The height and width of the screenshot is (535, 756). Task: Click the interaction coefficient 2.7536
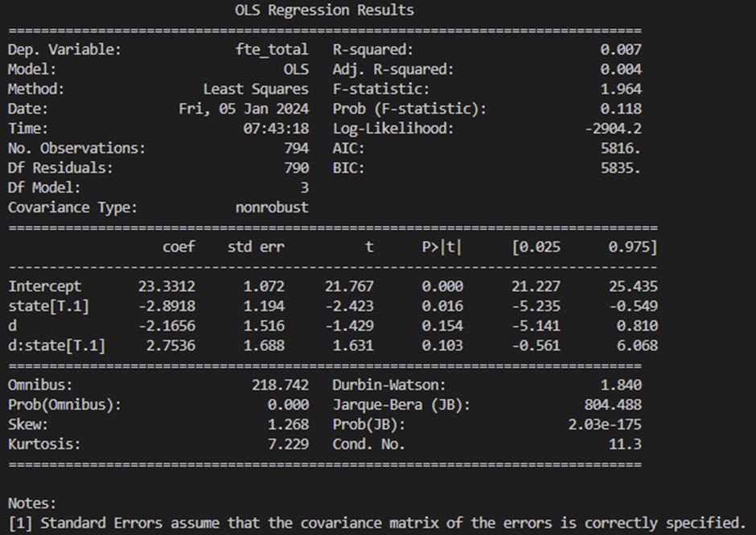(171, 346)
